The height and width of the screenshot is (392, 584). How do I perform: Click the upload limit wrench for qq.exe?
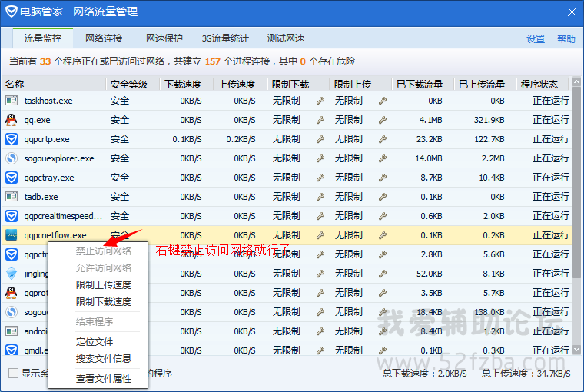coord(383,120)
